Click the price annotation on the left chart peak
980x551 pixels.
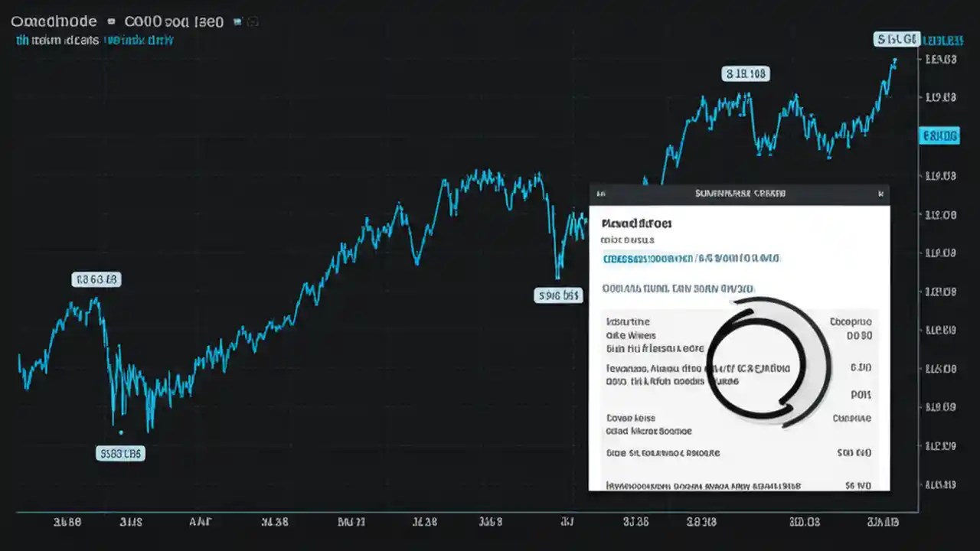[96, 279]
